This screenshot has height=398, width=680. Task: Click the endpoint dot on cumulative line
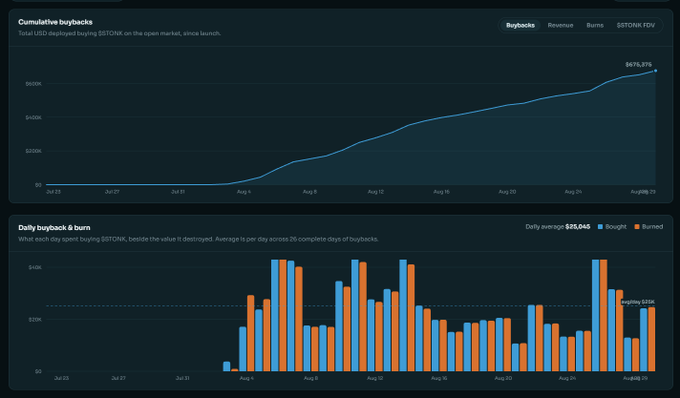click(655, 71)
